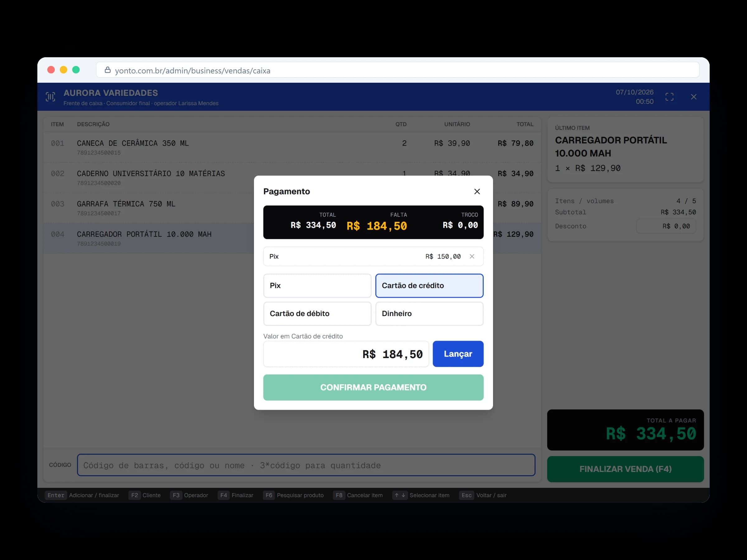Viewport: 747px width, 560px height.
Task: Click the browser URL address bar
Action: [x=397, y=70]
